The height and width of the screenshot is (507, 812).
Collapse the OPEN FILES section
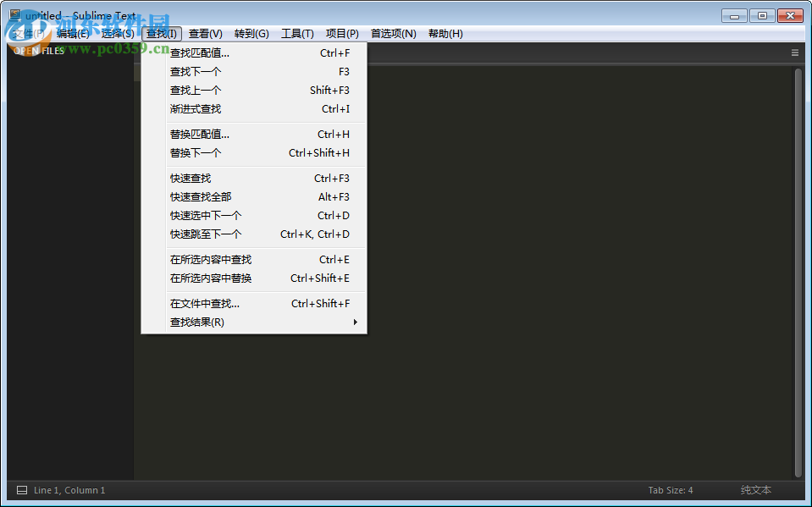click(x=38, y=50)
